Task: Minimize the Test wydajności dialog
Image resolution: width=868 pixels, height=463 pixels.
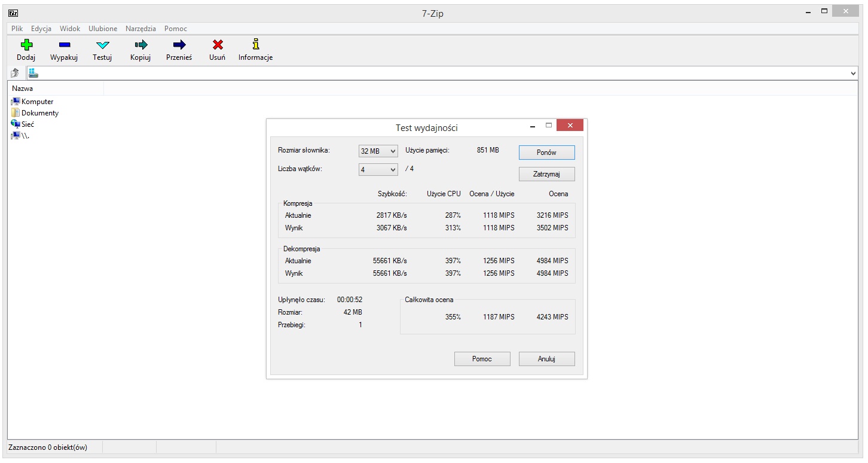Action: click(533, 126)
